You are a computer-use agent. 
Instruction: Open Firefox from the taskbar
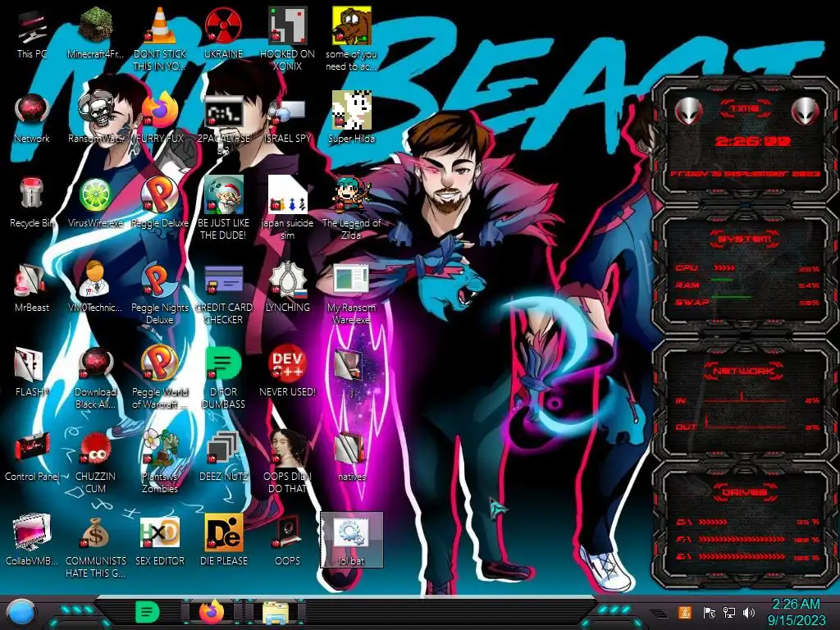[212, 612]
